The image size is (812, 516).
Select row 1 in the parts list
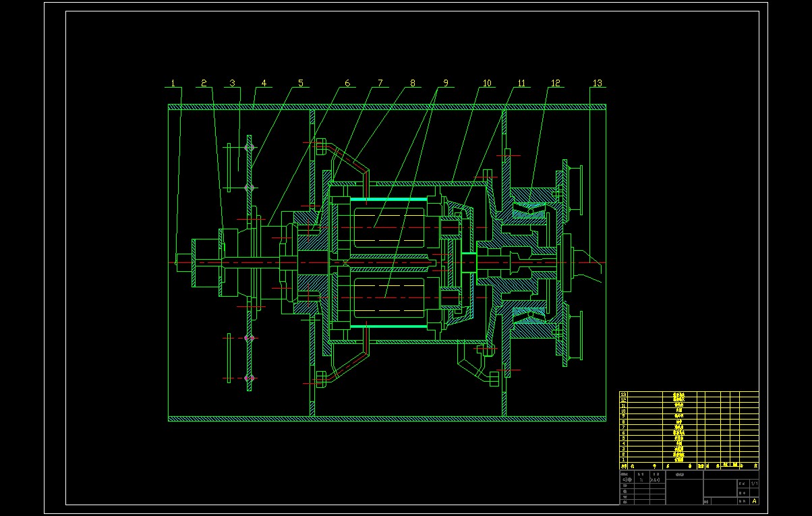tap(678, 459)
